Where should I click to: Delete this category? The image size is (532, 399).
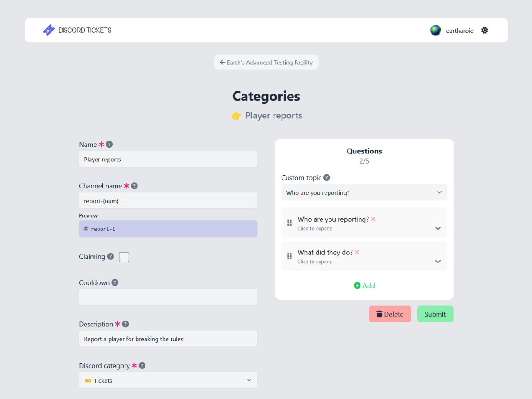point(390,314)
